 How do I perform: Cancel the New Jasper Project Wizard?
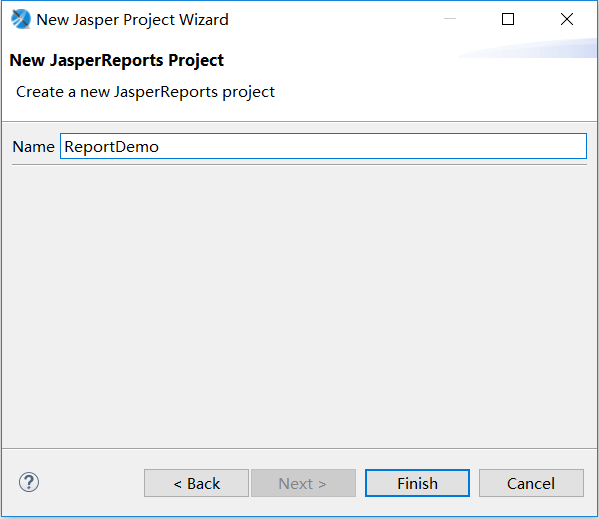click(x=531, y=483)
